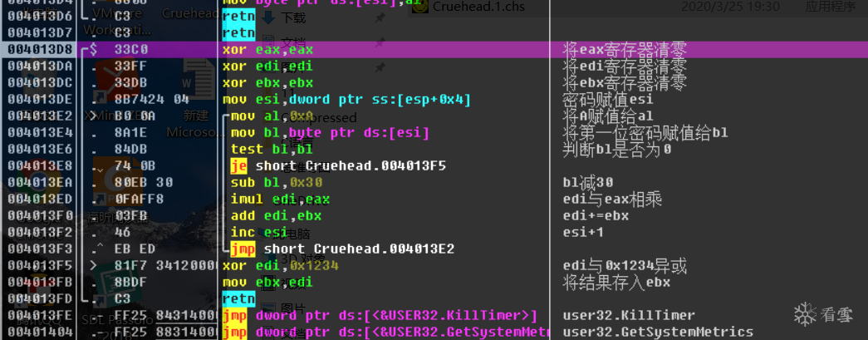
Task: Click comment '将第一位密码赋值给bl'
Action: click(x=645, y=132)
